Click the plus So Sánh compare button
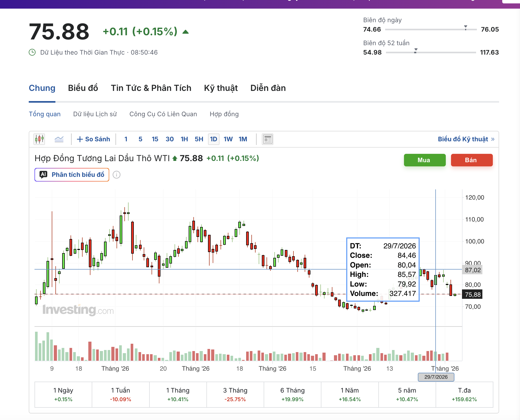 pos(94,139)
